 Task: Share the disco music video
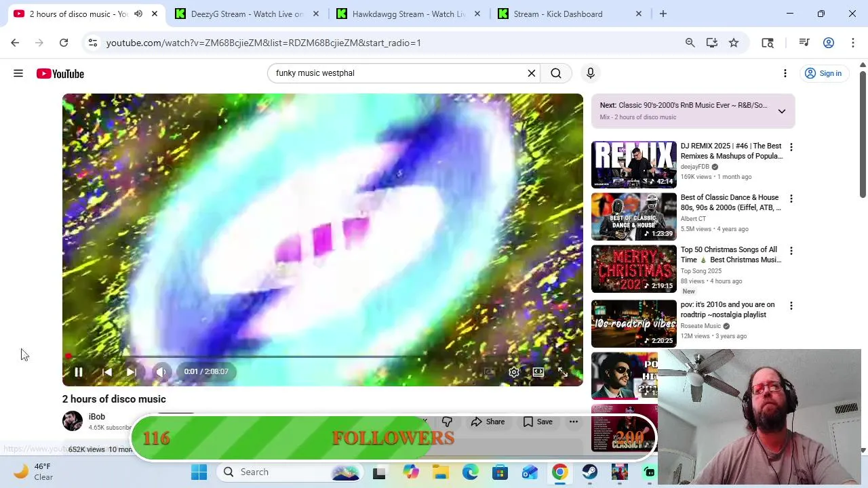click(488, 422)
